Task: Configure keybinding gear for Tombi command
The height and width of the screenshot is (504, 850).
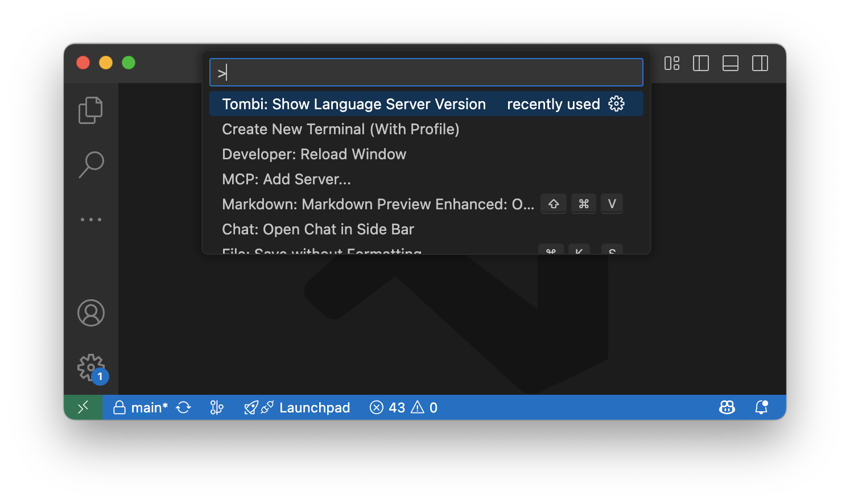Action: coord(616,104)
